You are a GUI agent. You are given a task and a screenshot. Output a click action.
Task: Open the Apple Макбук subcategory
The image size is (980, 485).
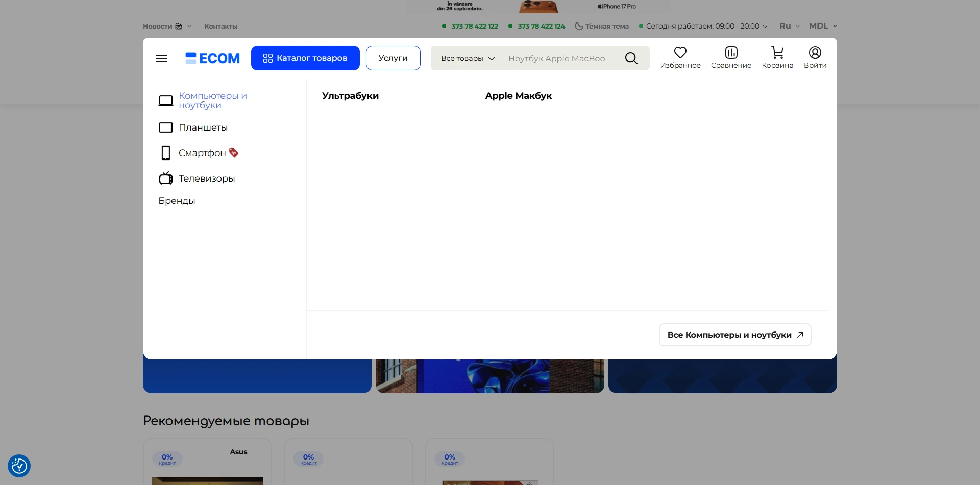click(519, 96)
